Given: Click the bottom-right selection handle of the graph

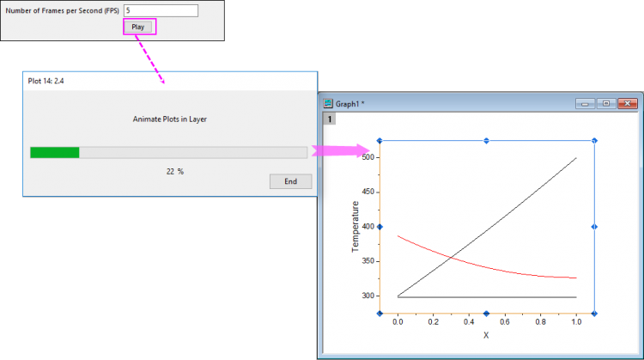Looking at the screenshot, I should pyautogui.click(x=594, y=314).
